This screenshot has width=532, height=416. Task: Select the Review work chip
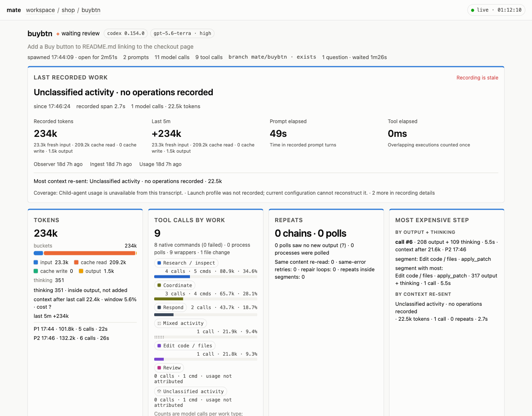click(169, 368)
